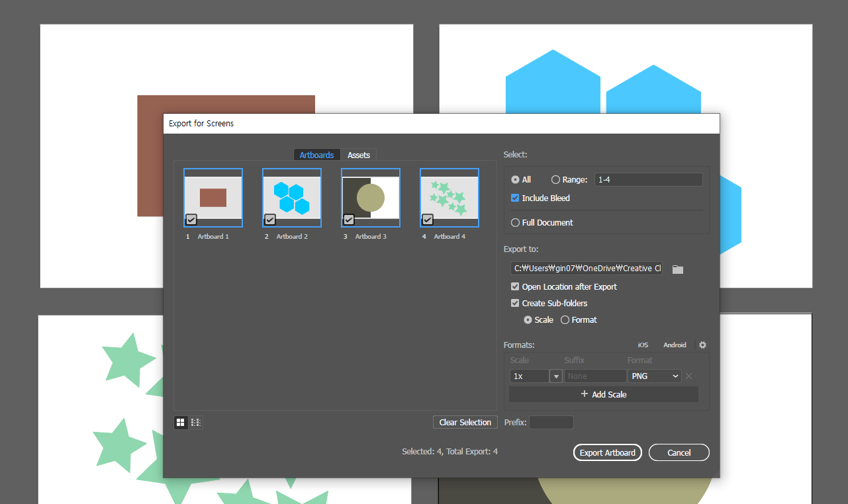848x504 pixels.
Task: Switch to the Assets tab
Action: [x=359, y=155]
